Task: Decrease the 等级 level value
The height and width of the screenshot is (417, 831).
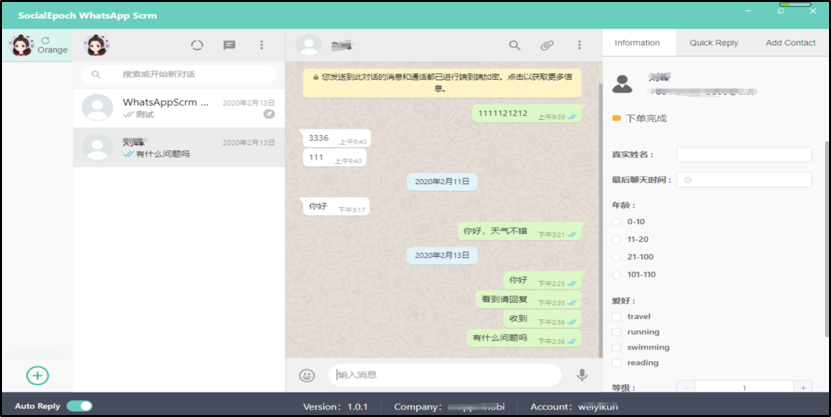Action: pos(686,388)
